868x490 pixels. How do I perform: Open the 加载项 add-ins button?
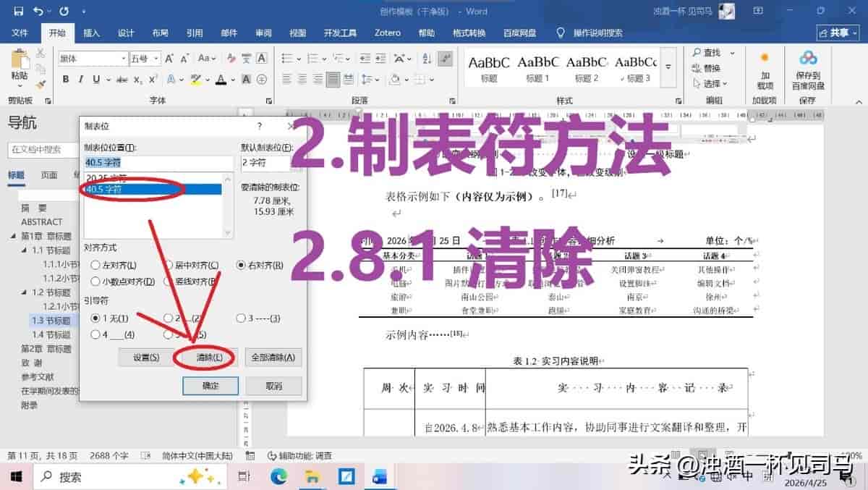point(765,69)
